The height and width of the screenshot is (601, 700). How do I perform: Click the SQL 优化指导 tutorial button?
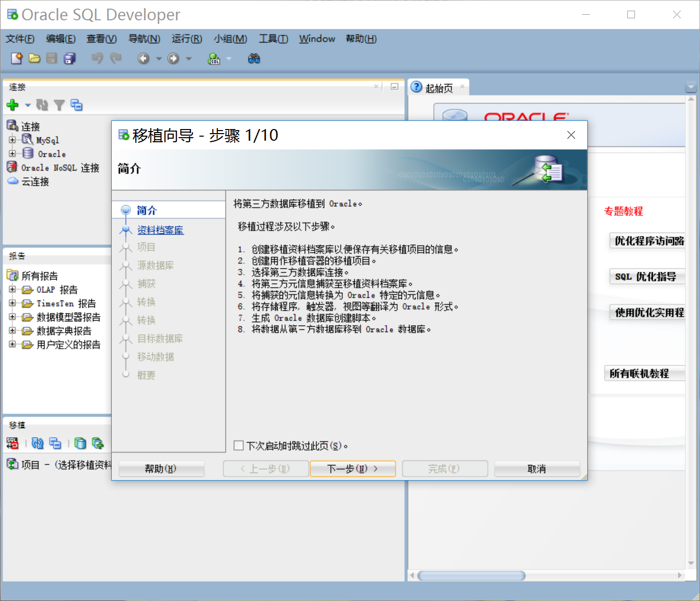[x=647, y=276]
